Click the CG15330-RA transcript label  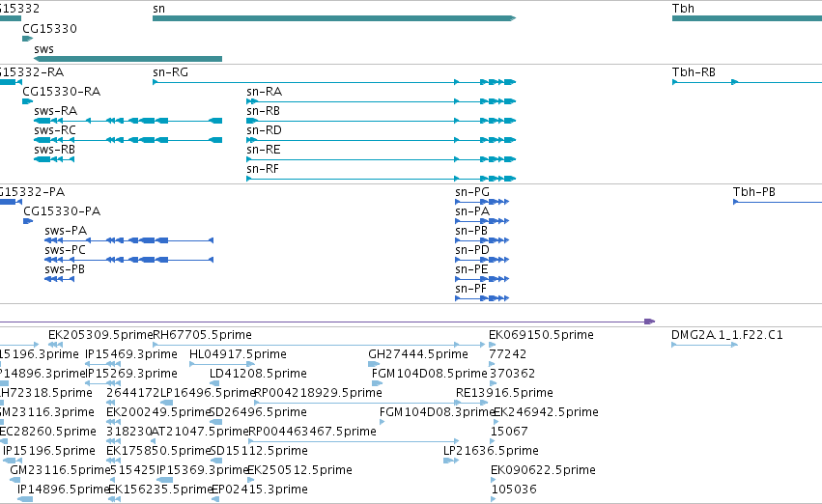(61, 92)
